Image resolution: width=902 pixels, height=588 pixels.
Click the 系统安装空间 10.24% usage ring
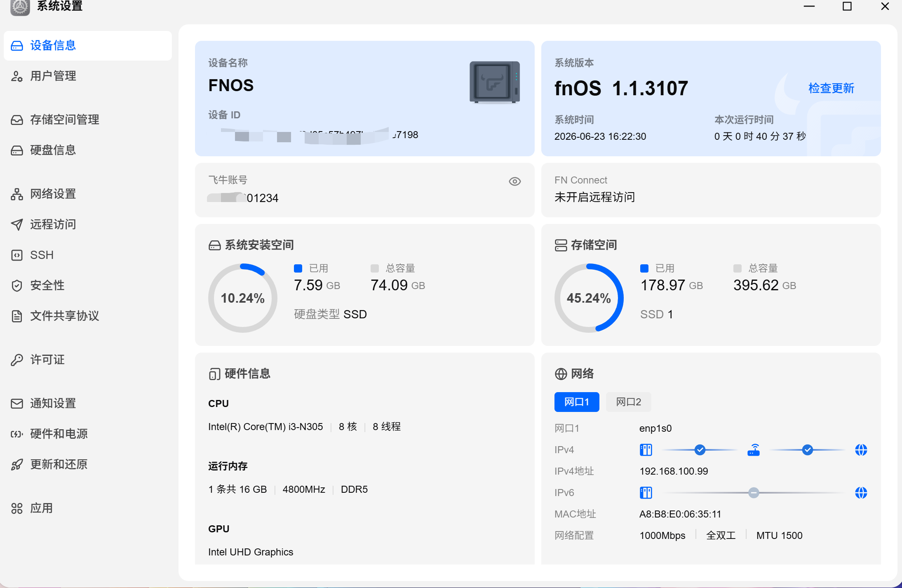pyautogui.click(x=243, y=298)
